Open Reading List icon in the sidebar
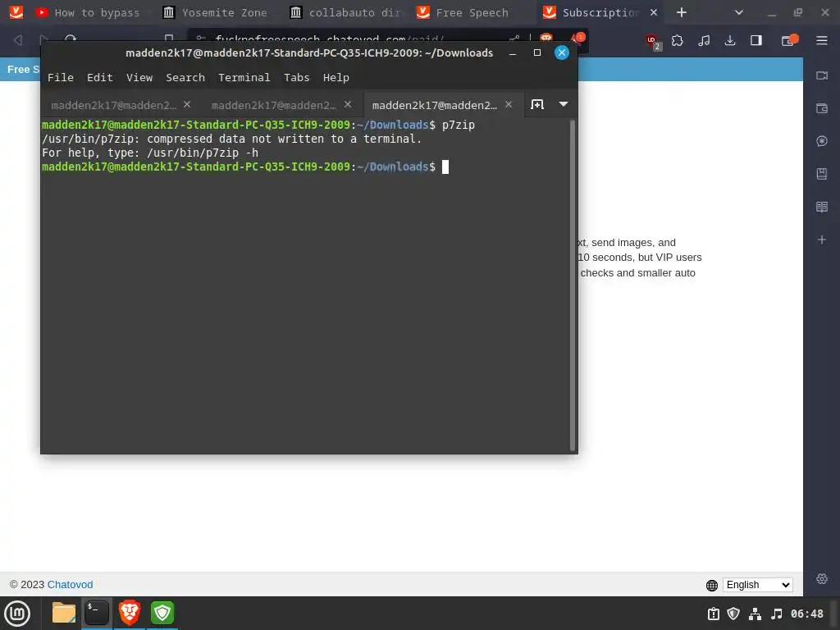 [x=822, y=207]
